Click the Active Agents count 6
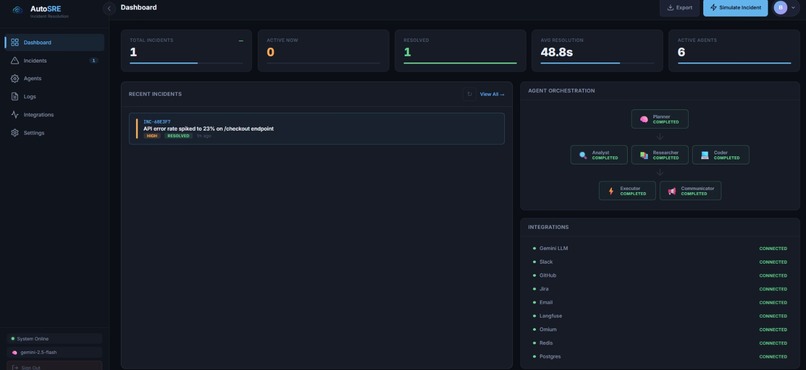806x370 pixels. 682,52
